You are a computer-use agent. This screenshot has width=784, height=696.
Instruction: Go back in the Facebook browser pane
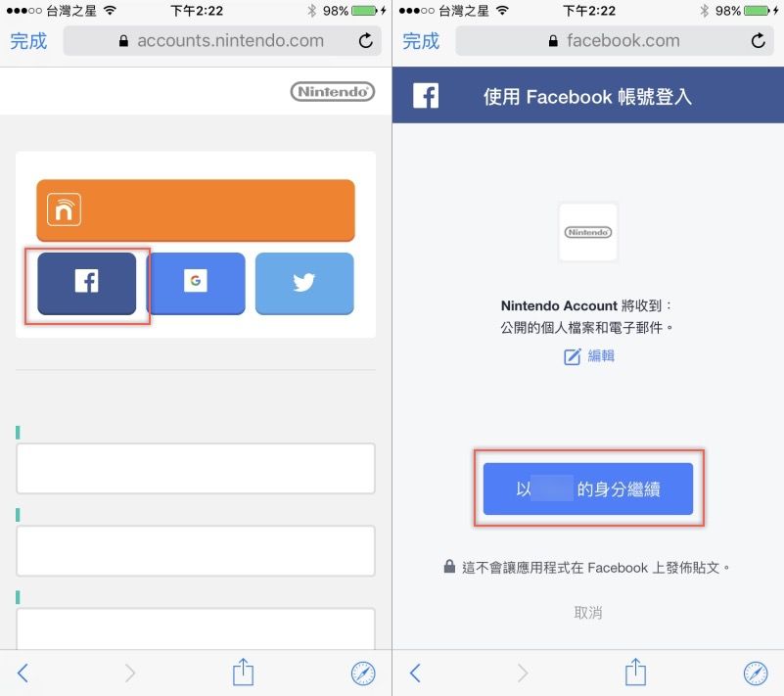click(415, 673)
